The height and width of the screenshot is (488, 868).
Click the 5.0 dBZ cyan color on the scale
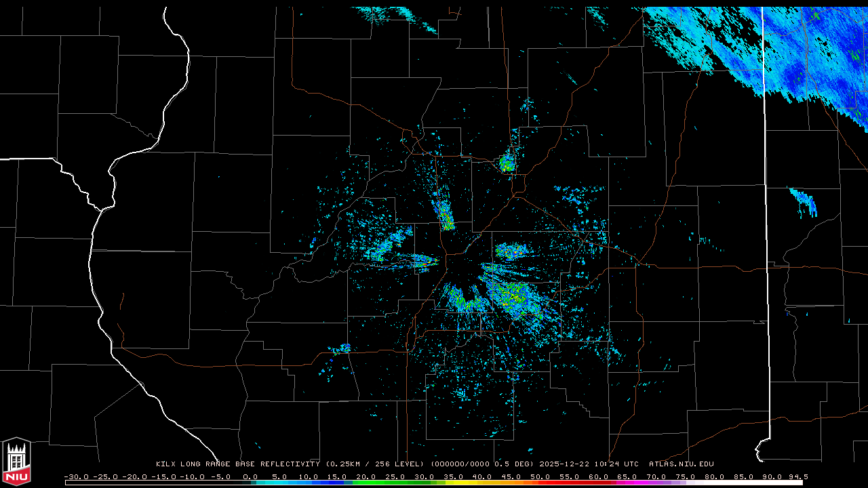pos(279,483)
